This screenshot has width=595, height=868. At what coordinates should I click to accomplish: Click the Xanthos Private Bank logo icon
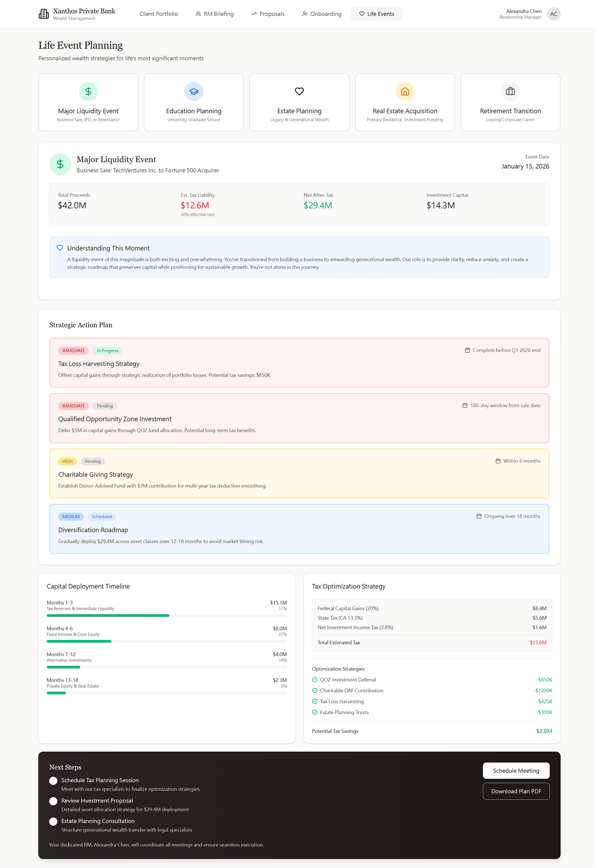[x=44, y=14]
